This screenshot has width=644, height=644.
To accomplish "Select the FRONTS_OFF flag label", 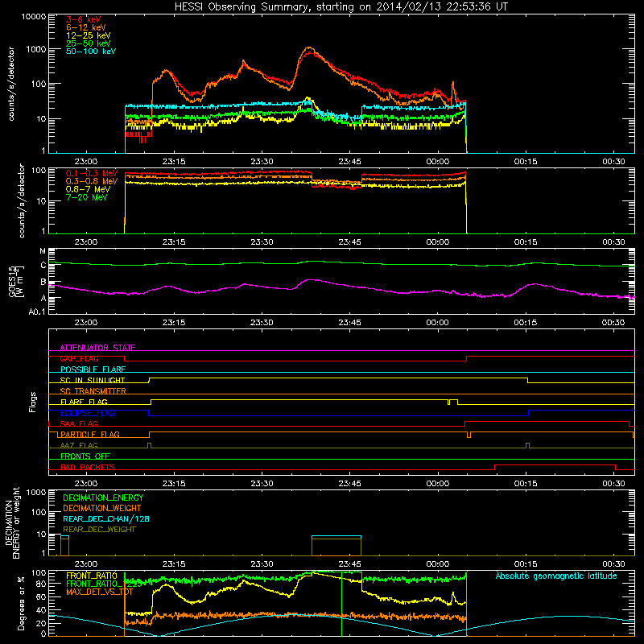I will pos(85,456).
